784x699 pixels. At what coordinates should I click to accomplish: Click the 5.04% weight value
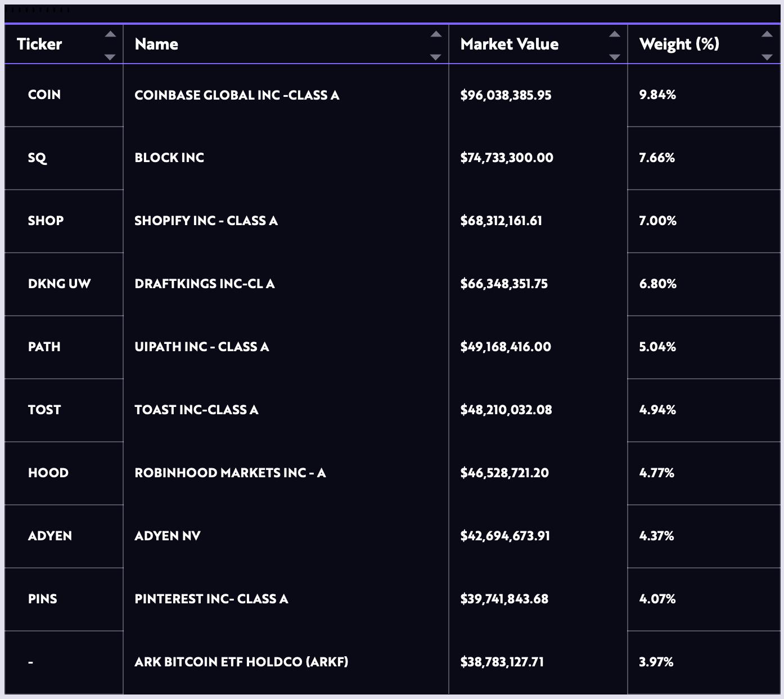[x=657, y=347]
